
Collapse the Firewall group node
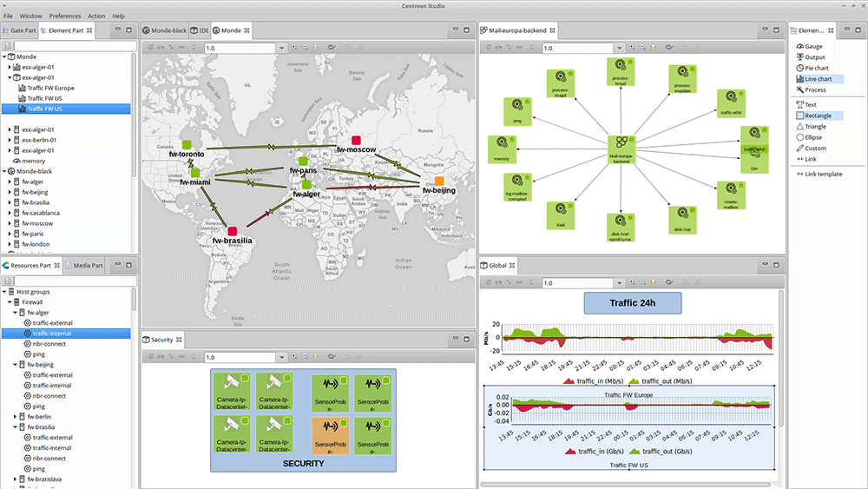point(10,301)
